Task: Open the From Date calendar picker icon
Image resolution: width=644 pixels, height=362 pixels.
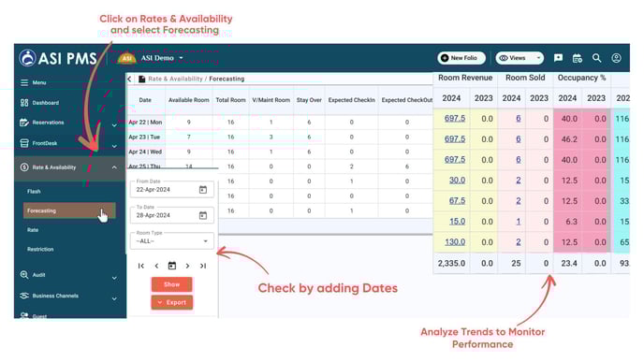Action: [x=203, y=190]
